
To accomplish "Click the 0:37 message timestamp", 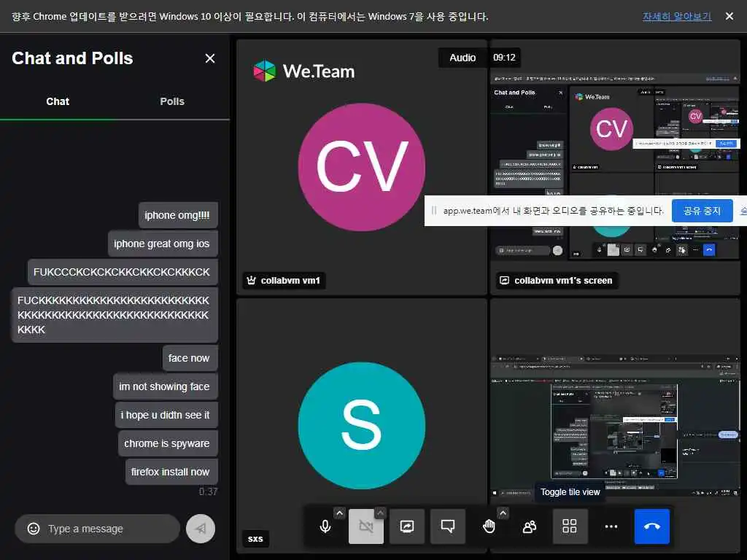I will (208, 491).
